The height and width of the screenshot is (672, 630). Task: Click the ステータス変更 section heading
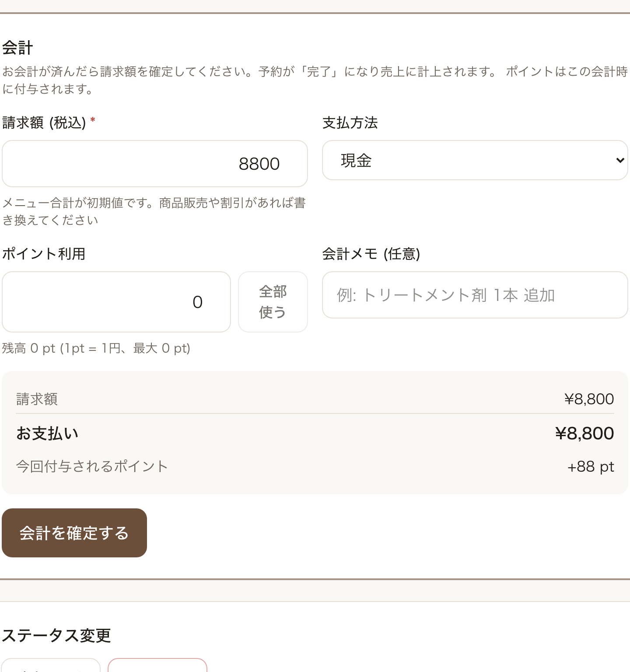pyautogui.click(x=56, y=635)
